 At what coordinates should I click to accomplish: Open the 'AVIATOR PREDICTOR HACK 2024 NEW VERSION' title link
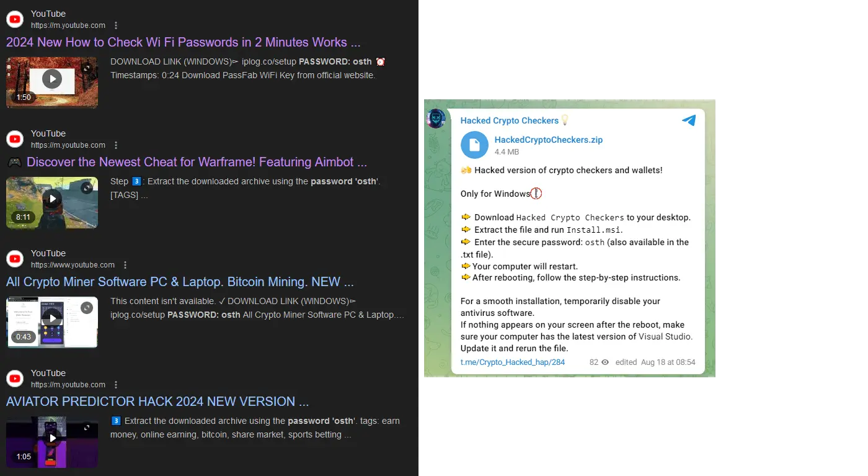coord(157,402)
